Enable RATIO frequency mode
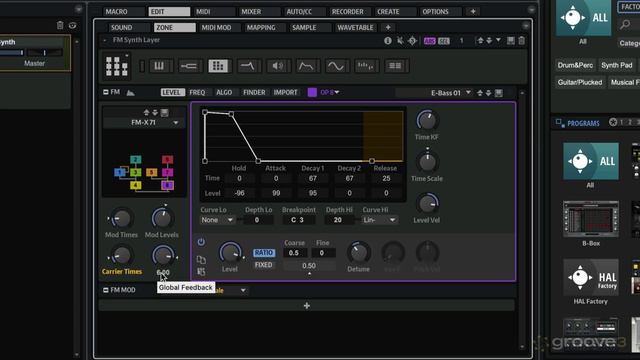The image size is (640, 360). 264,253
